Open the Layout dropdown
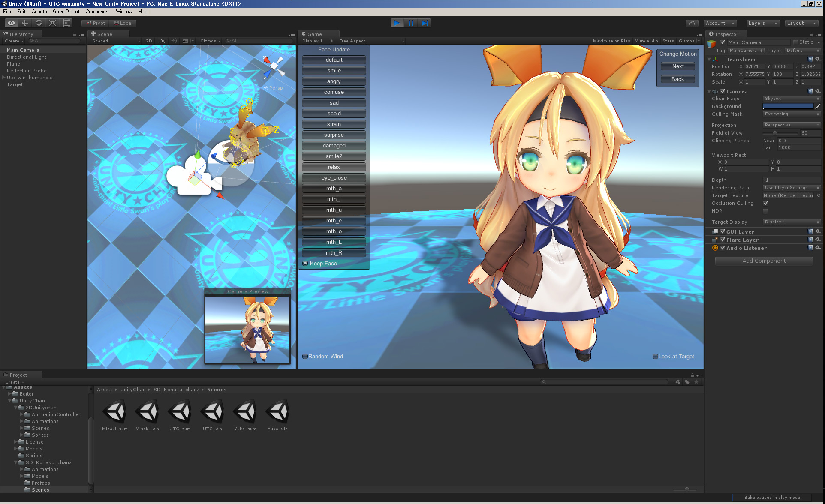 (x=801, y=23)
